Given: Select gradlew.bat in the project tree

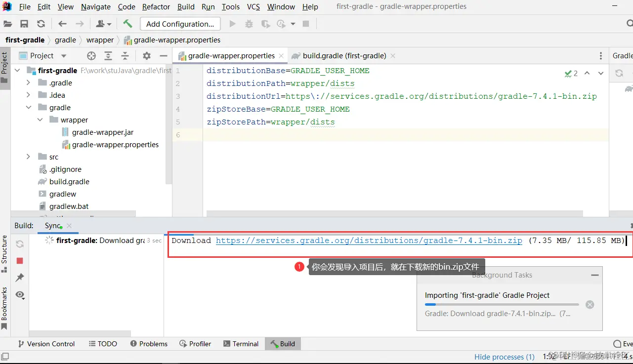Looking at the screenshot, I should [69, 206].
